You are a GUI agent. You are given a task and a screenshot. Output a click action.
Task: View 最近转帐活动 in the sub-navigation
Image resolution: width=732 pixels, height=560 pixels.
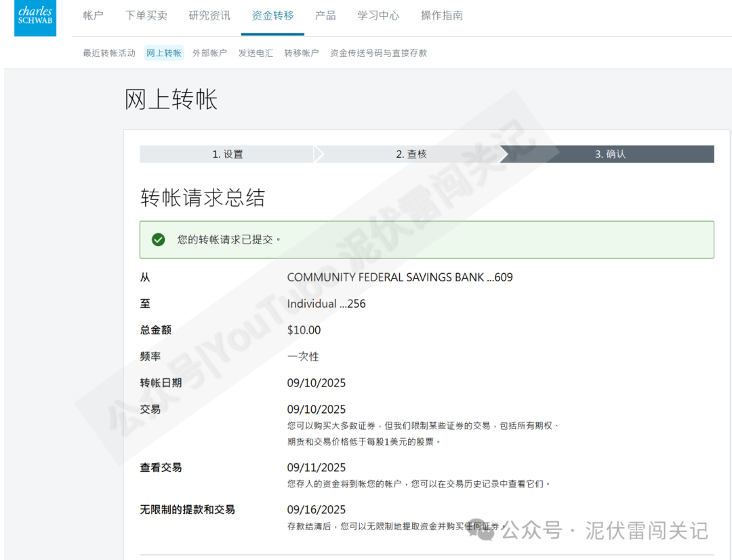coord(109,52)
